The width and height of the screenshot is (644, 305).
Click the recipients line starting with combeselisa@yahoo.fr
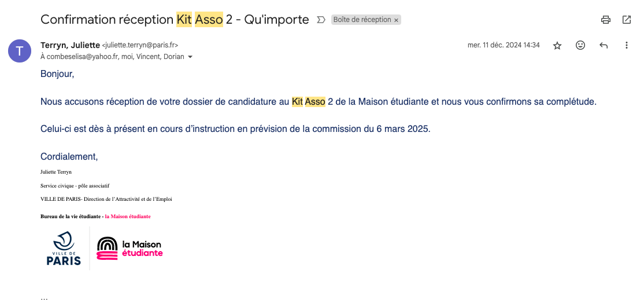[x=112, y=57]
